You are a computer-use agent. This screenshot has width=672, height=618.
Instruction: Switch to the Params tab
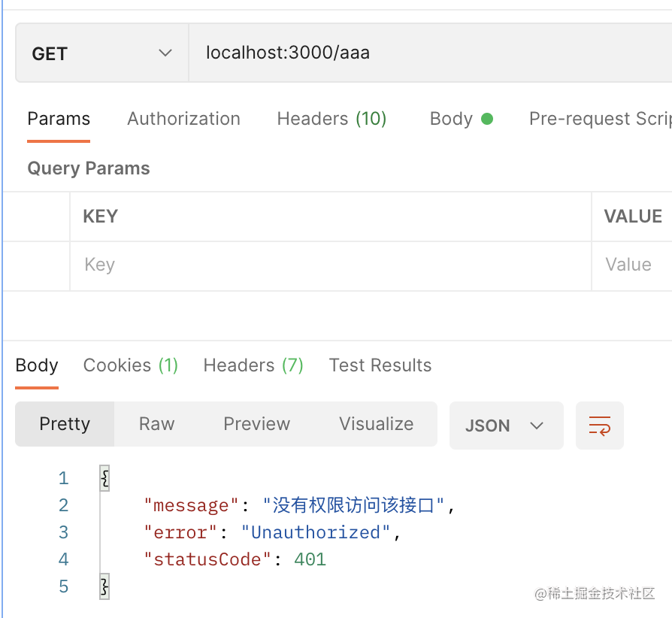[59, 119]
